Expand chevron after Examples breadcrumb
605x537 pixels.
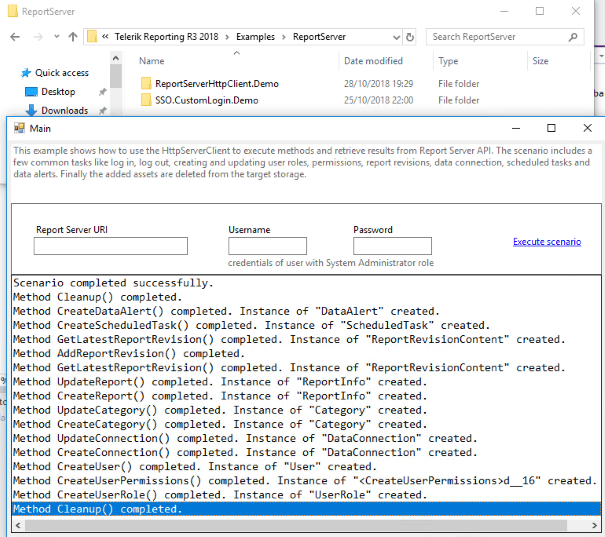[x=284, y=37]
